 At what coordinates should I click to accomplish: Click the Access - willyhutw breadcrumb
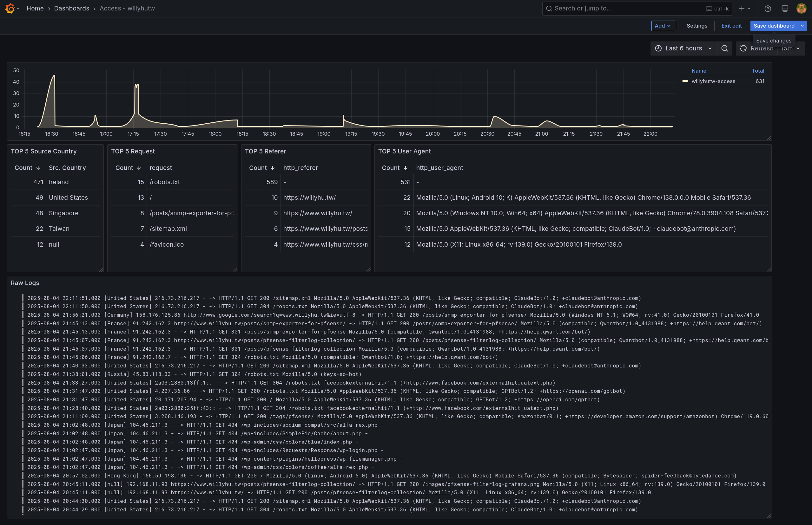pyautogui.click(x=127, y=8)
